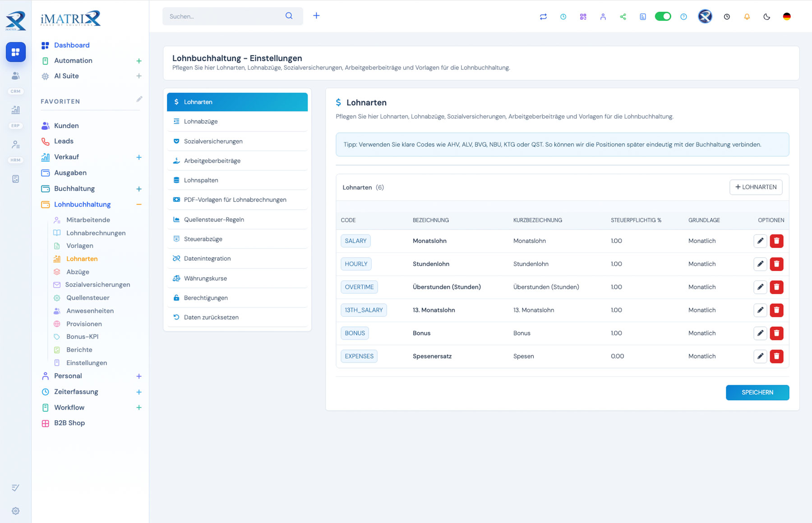The width and height of the screenshot is (812, 523).
Task: Click the settings gear in left rail
Action: coord(16,511)
